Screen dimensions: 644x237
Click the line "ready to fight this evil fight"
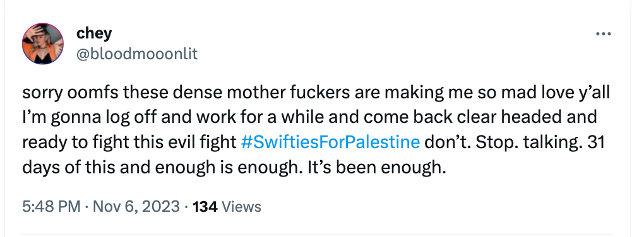coord(129,142)
